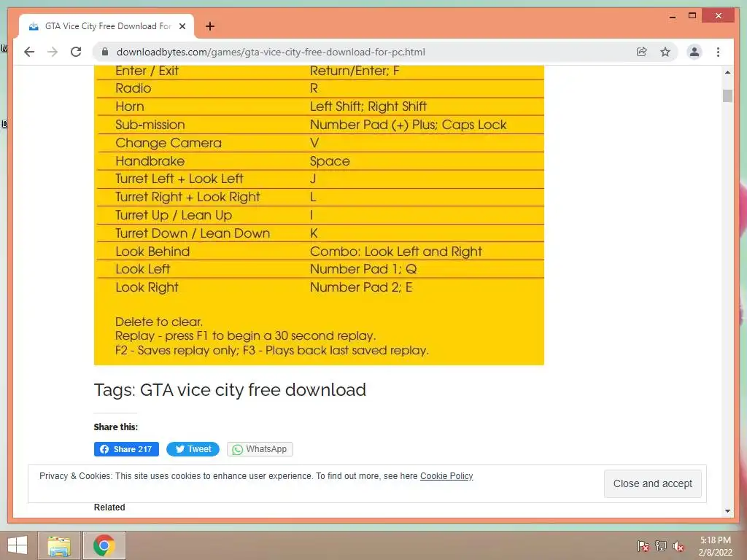Click the 'Number Pad 1; Q' cell
747x560 pixels.
(x=363, y=269)
